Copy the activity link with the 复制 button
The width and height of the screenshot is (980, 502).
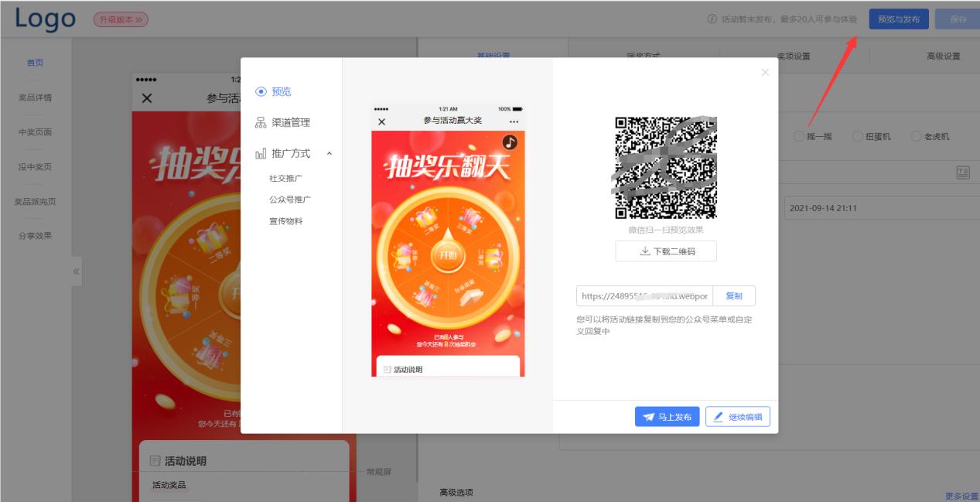click(x=734, y=295)
